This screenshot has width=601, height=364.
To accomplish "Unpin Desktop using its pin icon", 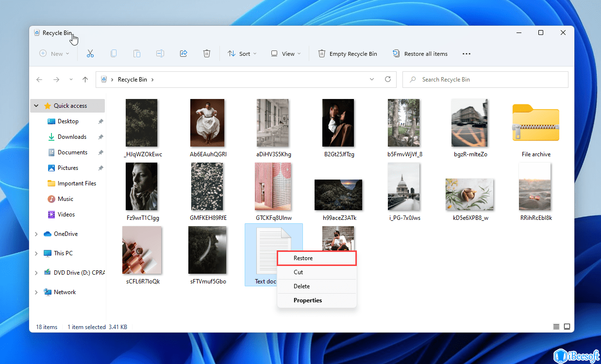I will [x=100, y=121].
